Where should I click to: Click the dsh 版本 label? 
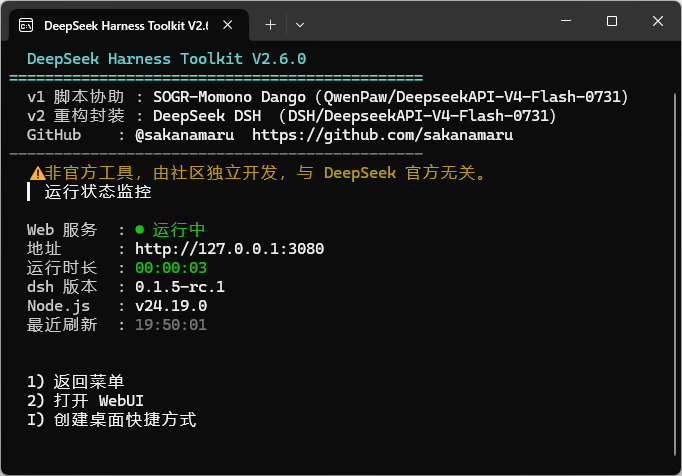tap(62, 287)
